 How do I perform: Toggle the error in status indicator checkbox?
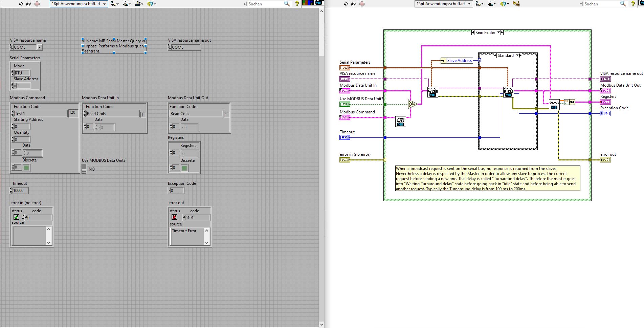(16, 217)
